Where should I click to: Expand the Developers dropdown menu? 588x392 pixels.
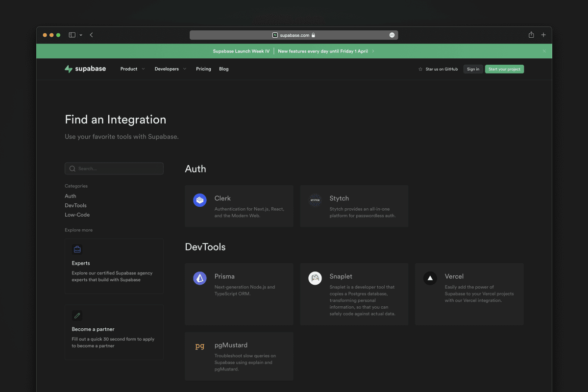[x=170, y=69]
